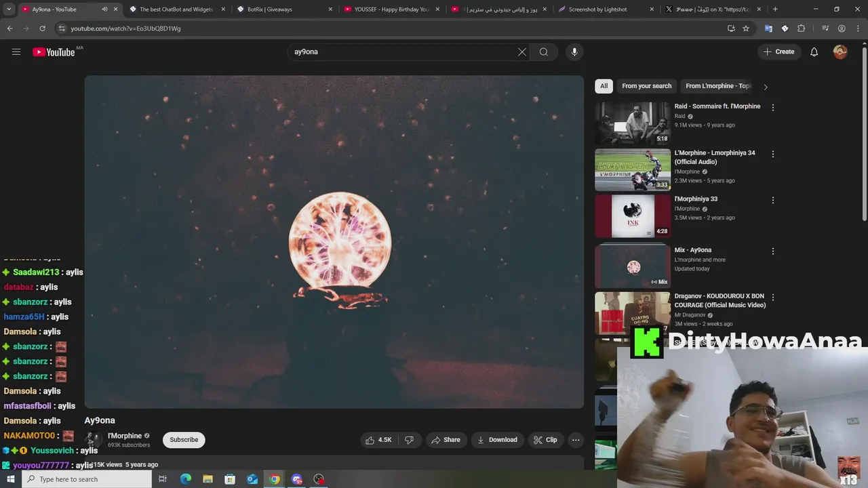Viewport: 868px width, 488px height.
Task: Open options for Draganov KOUDOUROU video
Action: pyautogui.click(x=772, y=297)
